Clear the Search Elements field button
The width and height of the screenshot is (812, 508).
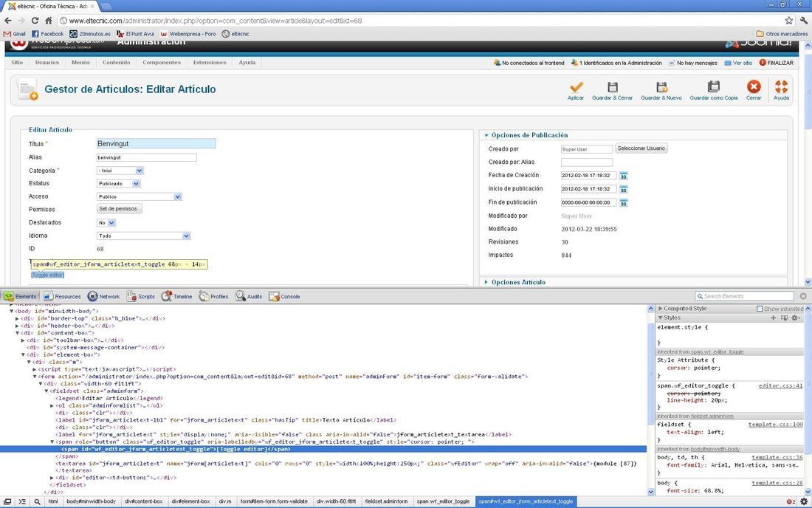[x=803, y=296]
